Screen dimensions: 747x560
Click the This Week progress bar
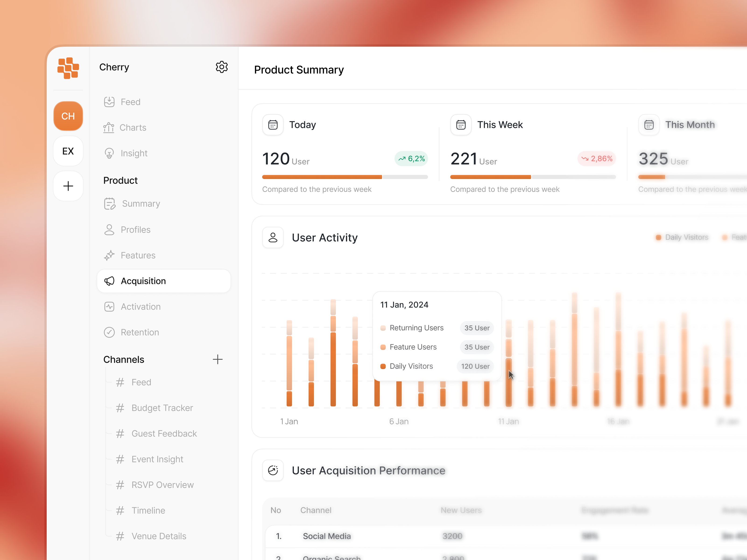(533, 177)
